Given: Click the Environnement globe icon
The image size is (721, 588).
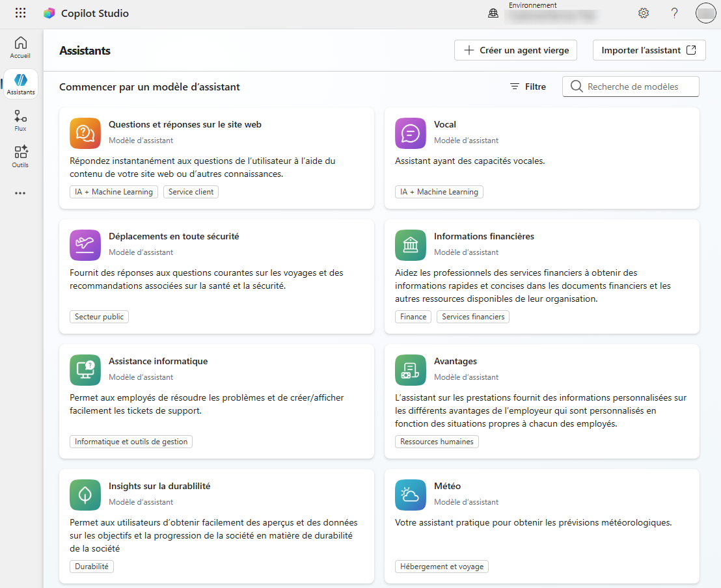Looking at the screenshot, I should (x=493, y=13).
